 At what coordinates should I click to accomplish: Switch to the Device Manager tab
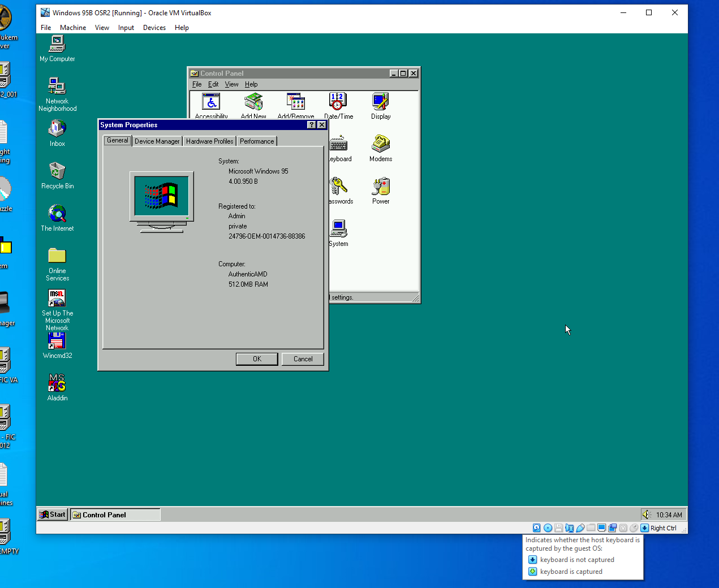pyautogui.click(x=157, y=141)
